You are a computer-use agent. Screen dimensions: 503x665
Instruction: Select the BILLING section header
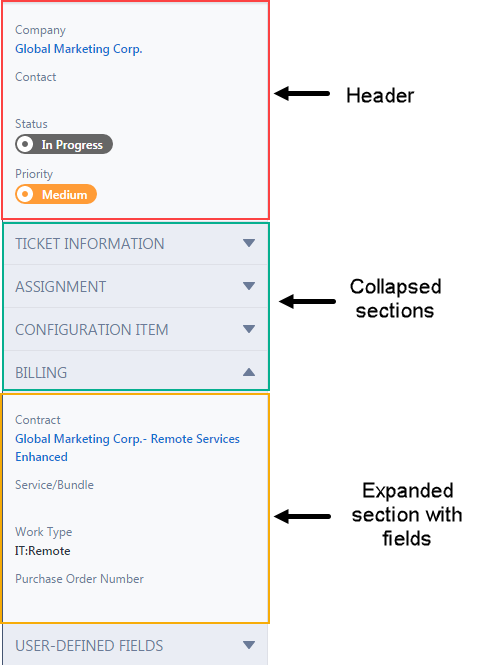point(136,372)
